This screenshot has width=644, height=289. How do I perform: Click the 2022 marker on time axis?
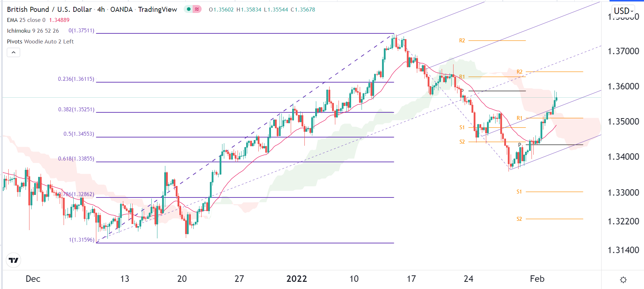296,279
